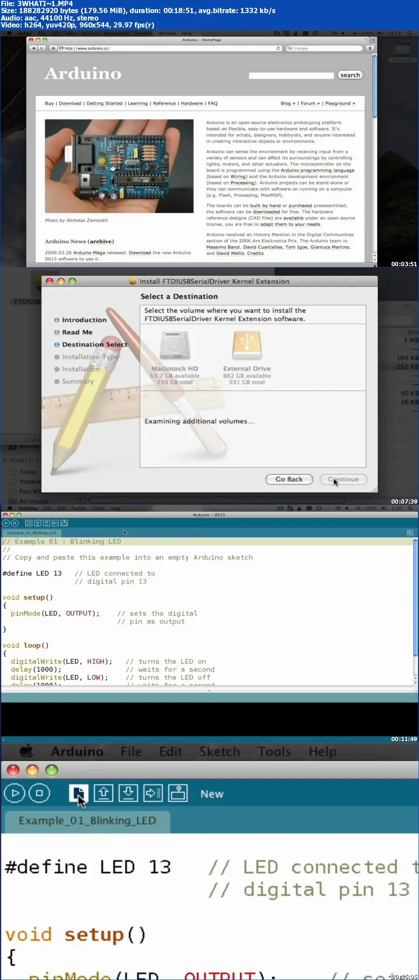The width and height of the screenshot is (419, 980).
Task: Open the Google search magnifier dropdown in Safari
Action: pos(290,48)
